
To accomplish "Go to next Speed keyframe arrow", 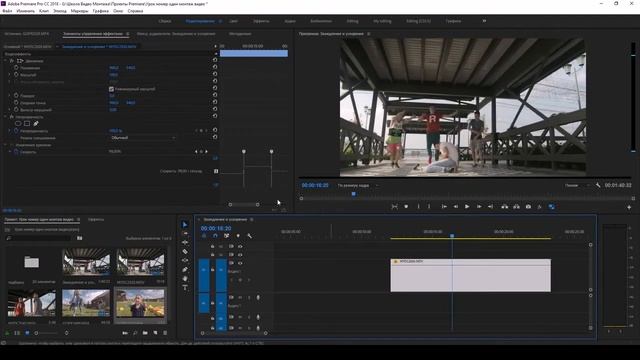I will pyautogui.click(x=206, y=151).
